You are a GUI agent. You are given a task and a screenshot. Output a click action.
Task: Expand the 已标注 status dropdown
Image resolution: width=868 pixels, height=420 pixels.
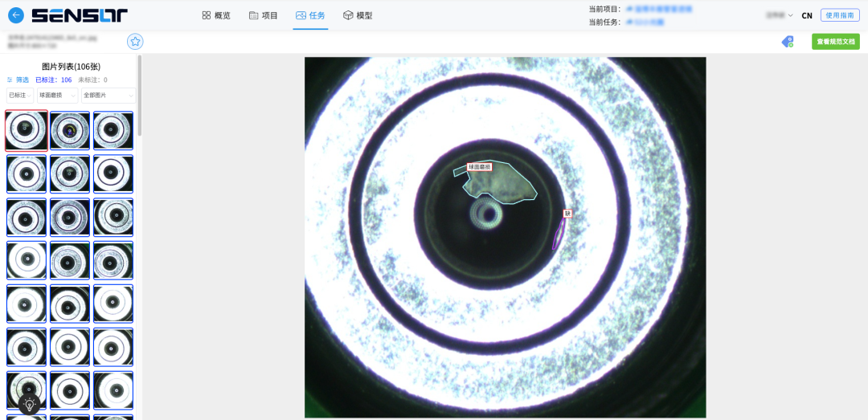pyautogui.click(x=20, y=96)
